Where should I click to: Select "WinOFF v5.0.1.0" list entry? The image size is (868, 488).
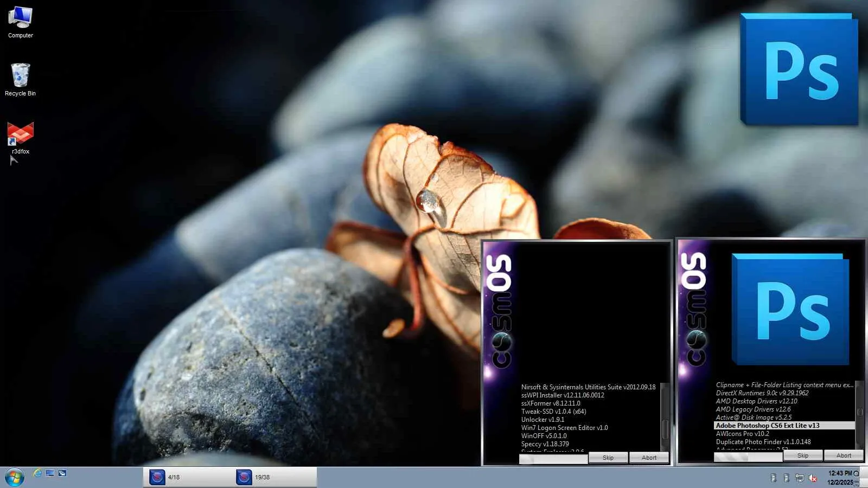coord(544,436)
